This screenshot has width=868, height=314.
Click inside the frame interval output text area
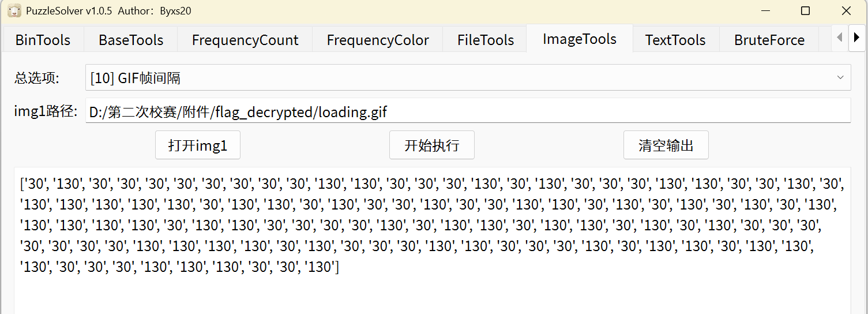[432, 291]
